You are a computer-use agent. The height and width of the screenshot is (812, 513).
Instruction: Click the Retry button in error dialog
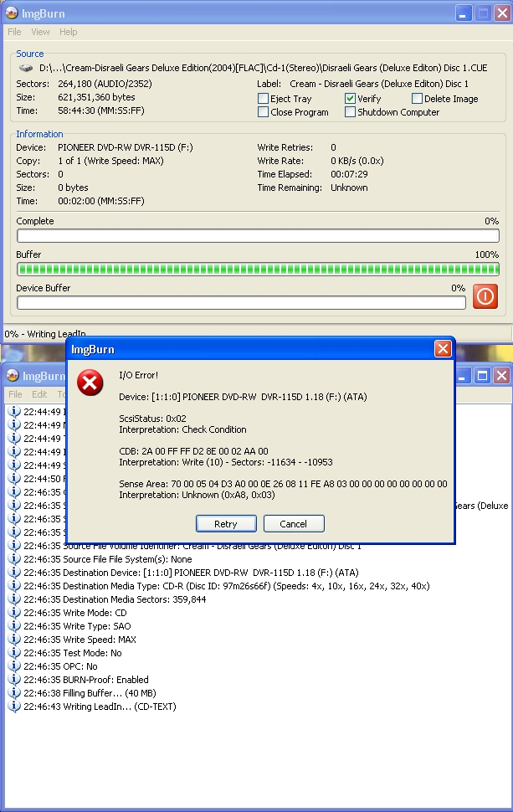tap(226, 523)
